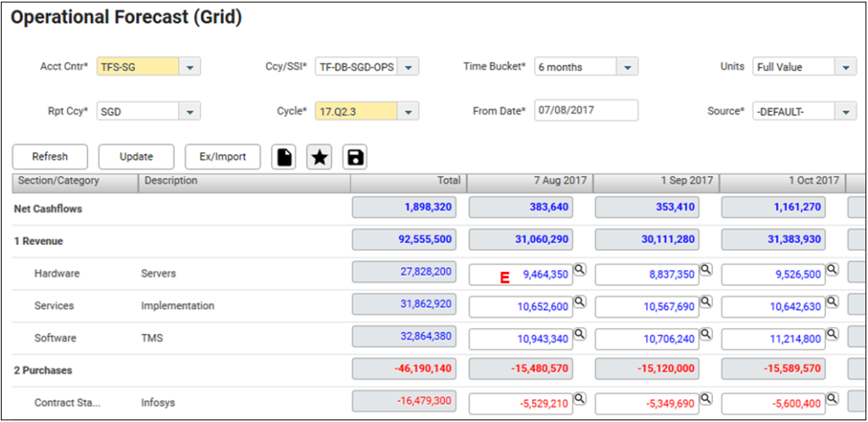868x422 pixels.
Task: Open magnifier for Infosys 7 Aug 2017 value
Action: 580,397
